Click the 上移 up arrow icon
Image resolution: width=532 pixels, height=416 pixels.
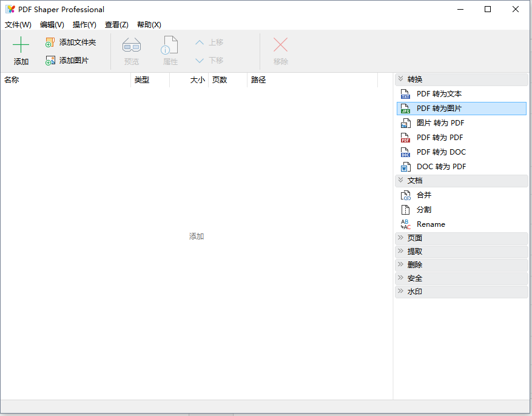pos(200,42)
